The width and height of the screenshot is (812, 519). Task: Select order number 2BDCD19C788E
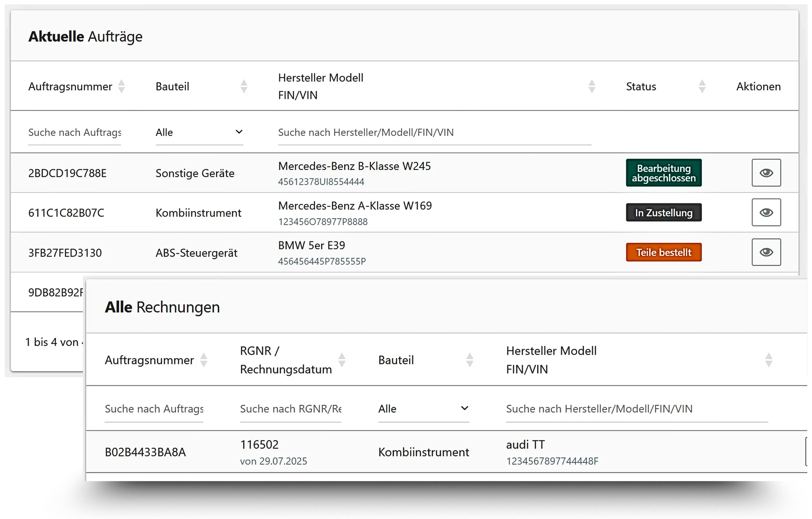tap(67, 173)
